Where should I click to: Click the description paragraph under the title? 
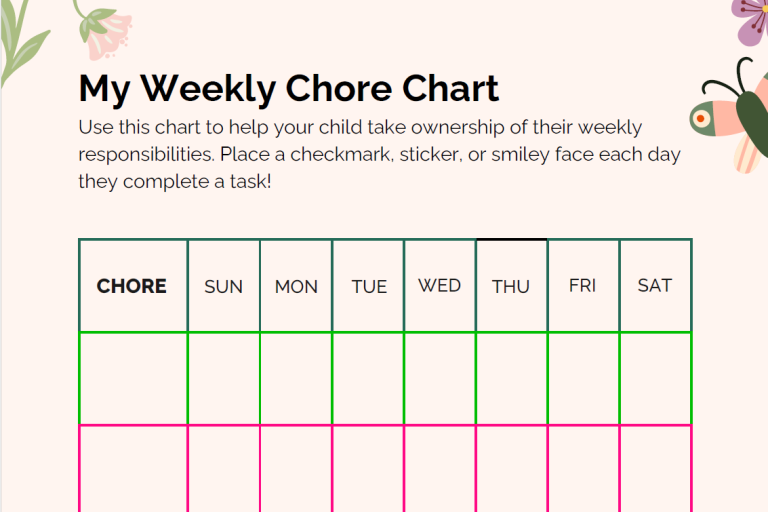(380, 154)
